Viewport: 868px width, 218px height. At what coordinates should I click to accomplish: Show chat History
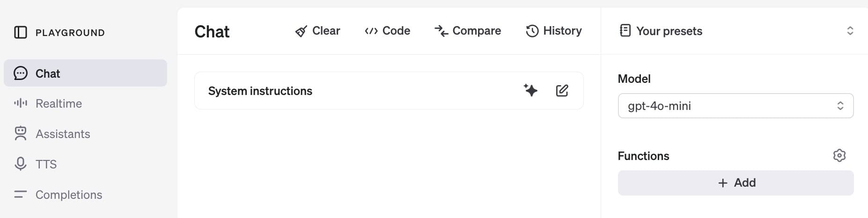coord(554,31)
